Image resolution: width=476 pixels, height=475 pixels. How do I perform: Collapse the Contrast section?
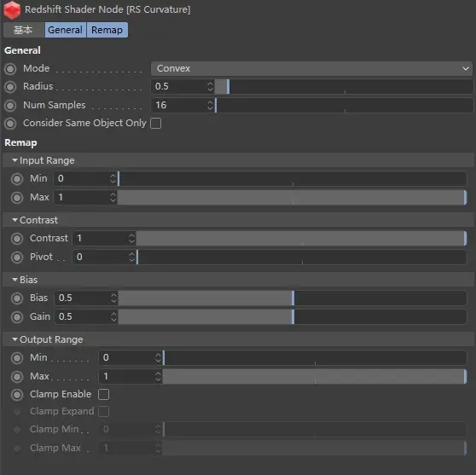tap(15, 220)
